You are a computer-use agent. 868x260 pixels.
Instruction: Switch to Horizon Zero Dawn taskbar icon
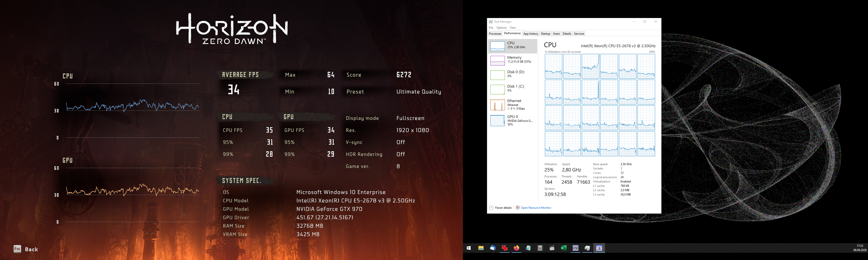[x=599, y=248]
